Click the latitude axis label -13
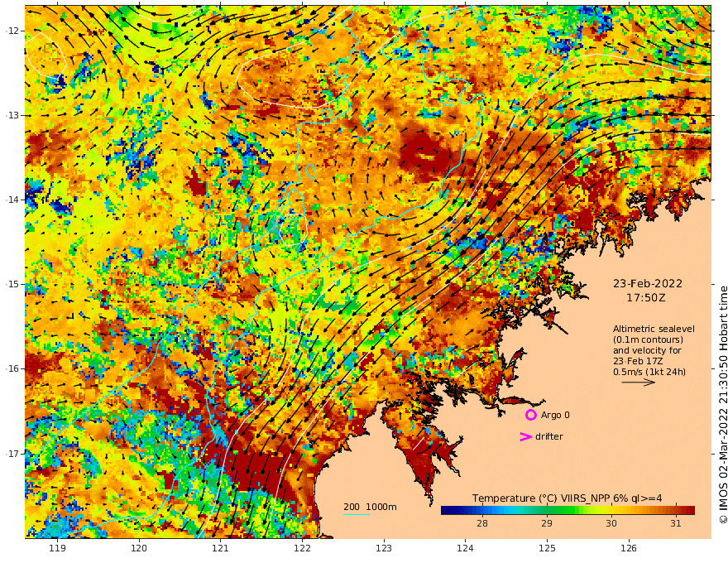This screenshot has width=728, height=563. tap(12, 115)
